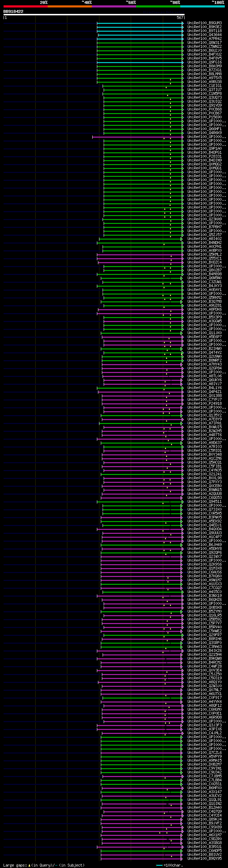Click the purple alignment bar for Q5KML2
The width and height of the screenshot is (228, 868).
pyautogui.click(x=140, y=255)
